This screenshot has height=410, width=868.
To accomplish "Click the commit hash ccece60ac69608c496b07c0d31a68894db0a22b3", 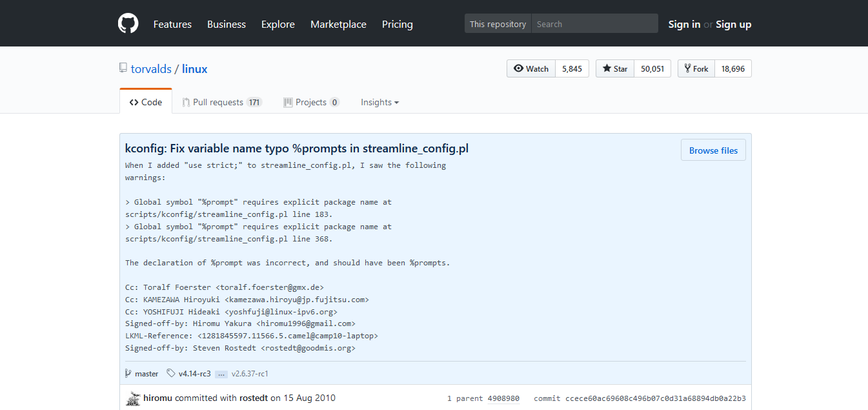I will (656, 398).
